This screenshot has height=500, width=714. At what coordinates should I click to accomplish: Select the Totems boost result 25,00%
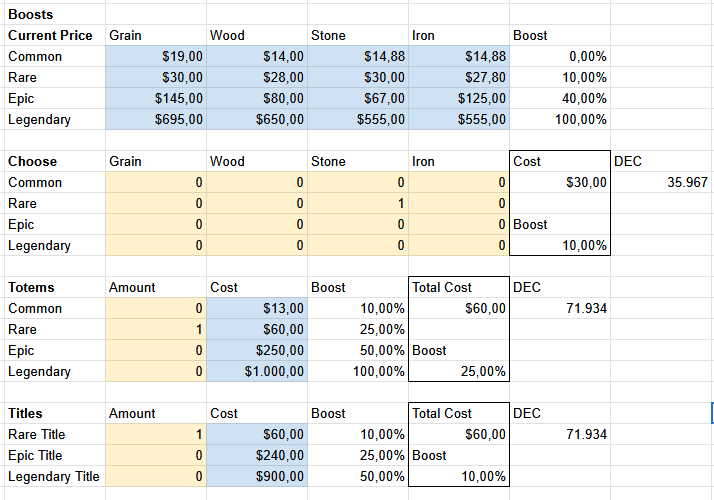coord(458,372)
